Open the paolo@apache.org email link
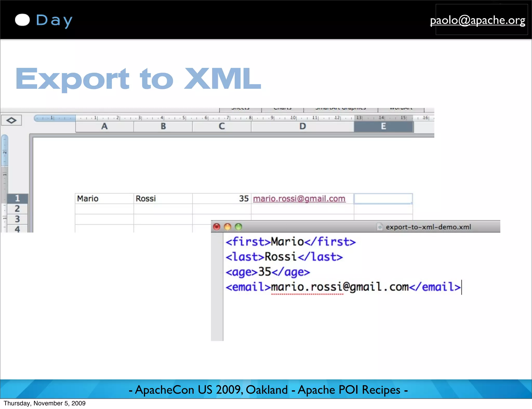The image size is (532, 409). tap(477, 20)
